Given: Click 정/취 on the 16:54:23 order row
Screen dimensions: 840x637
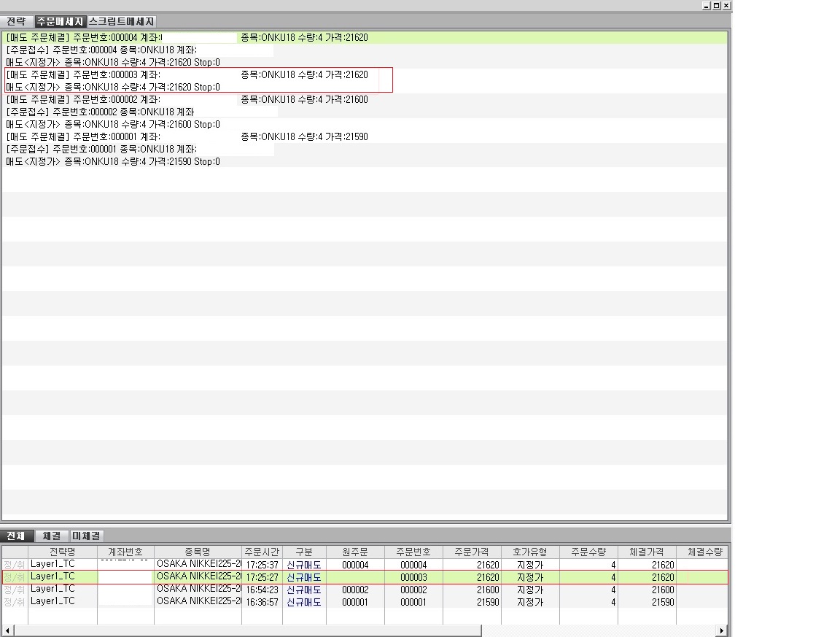Looking at the screenshot, I should (x=15, y=590).
